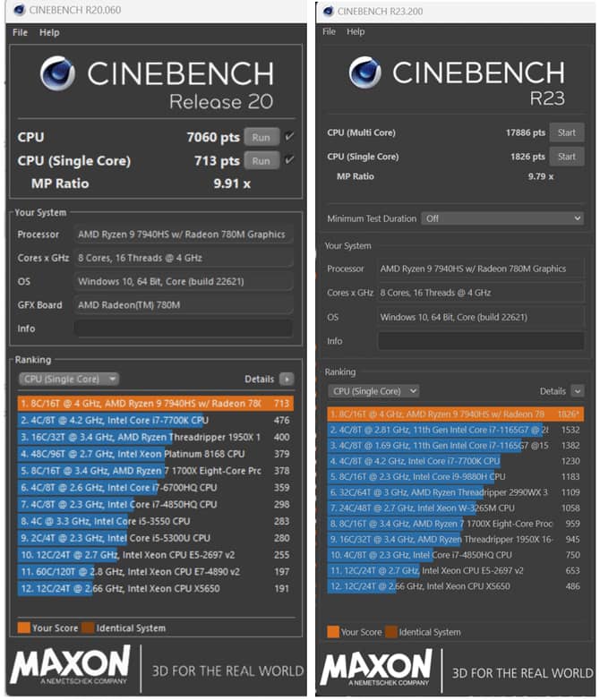Select Threadripper 2990WX row scoring 1109
The width and height of the screenshot is (600, 700).
coord(455,492)
